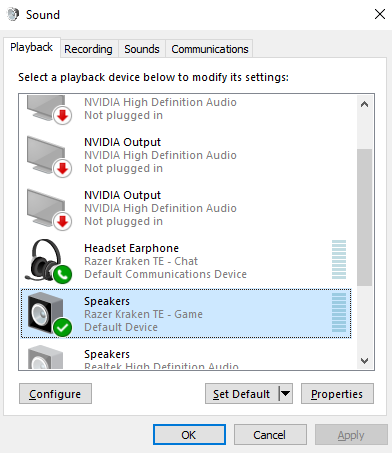This screenshot has width=392, height=453.
Task: Switch to the Recording tab
Action: 88,49
